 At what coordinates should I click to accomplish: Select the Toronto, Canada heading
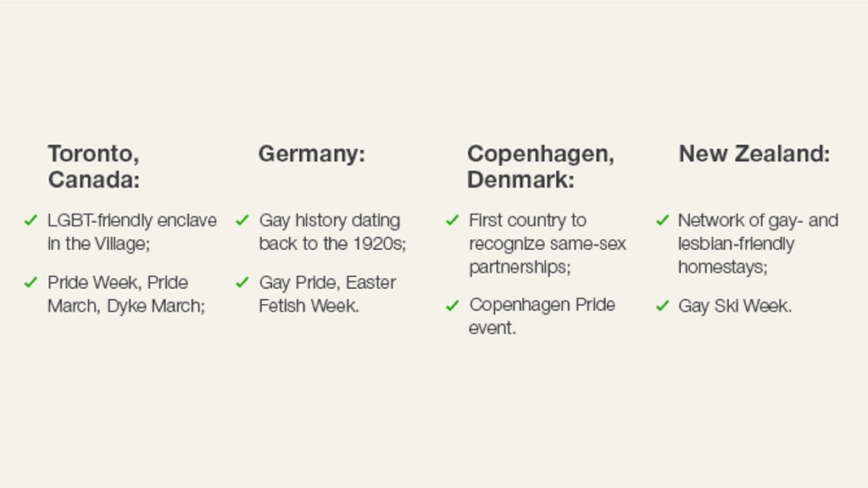(93, 167)
